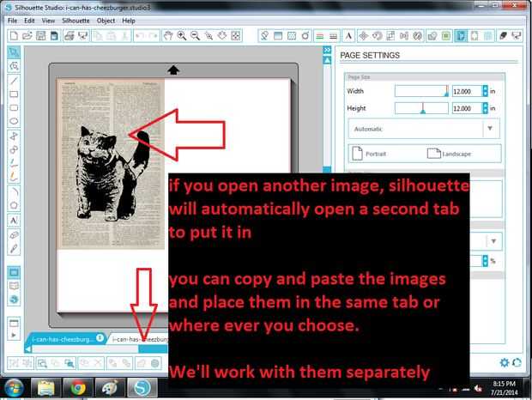Adjust the Height value with stepper
Screen dimensions: 532x400
coord(485,108)
